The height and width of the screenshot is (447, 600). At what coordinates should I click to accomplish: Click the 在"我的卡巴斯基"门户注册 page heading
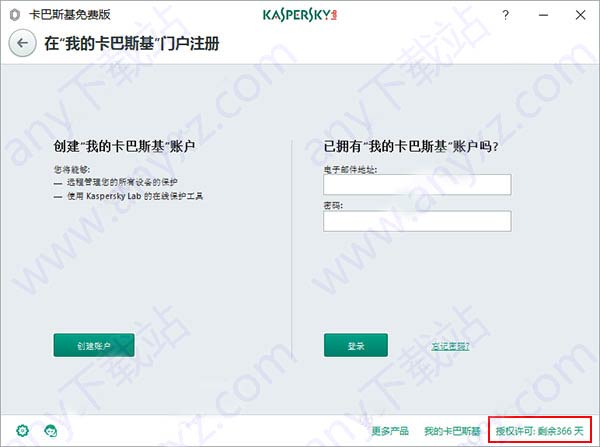click(x=132, y=43)
